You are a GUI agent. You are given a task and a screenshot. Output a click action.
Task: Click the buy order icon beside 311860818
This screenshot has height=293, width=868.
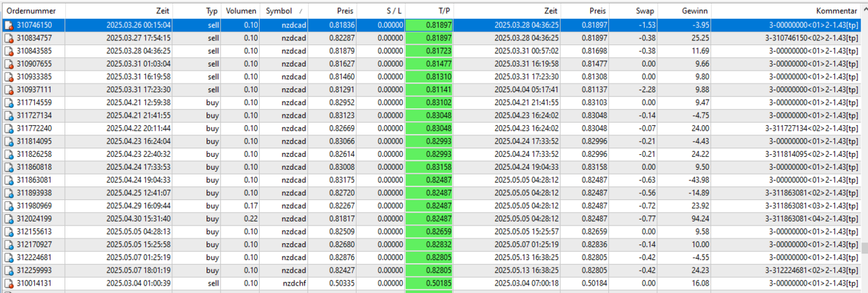click(9, 167)
